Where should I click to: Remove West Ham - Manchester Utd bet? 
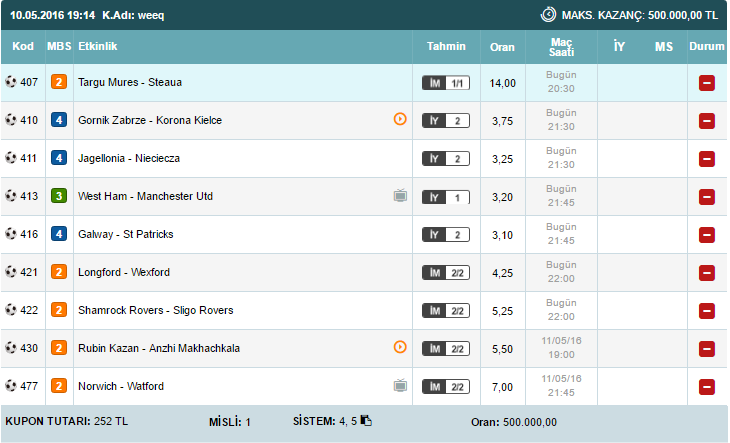[x=706, y=197]
